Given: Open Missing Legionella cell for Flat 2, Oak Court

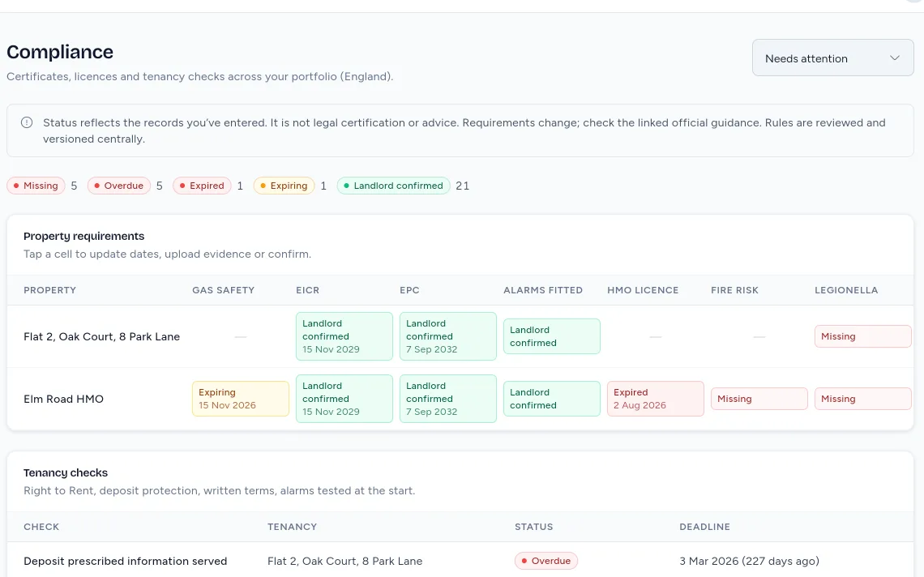Looking at the screenshot, I should (862, 336).
